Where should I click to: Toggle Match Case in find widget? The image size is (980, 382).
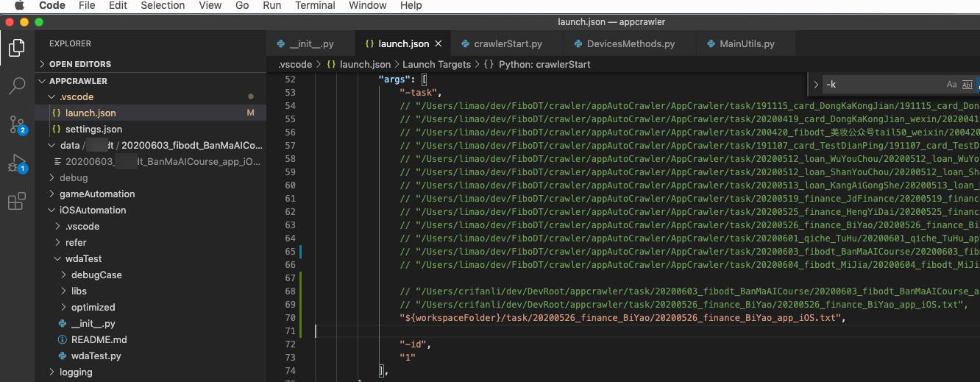951,85
